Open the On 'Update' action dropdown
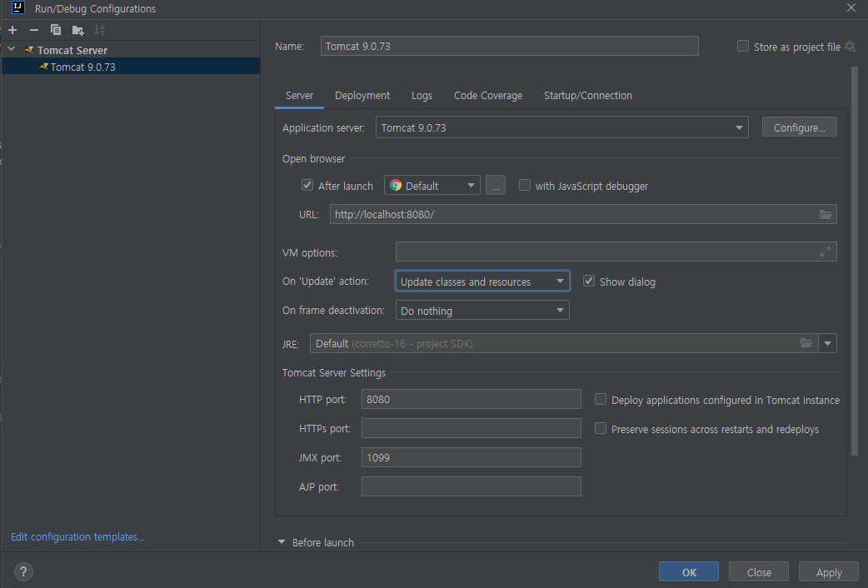868x588 pixels. pos(482,282)
